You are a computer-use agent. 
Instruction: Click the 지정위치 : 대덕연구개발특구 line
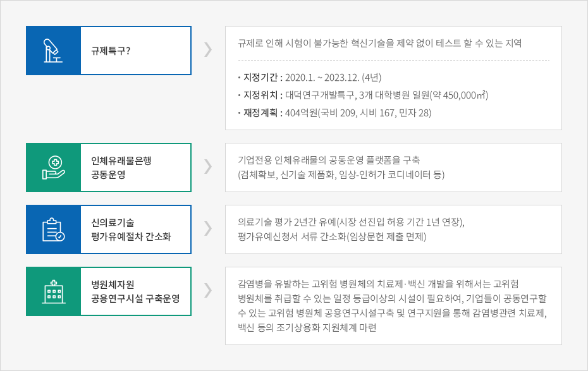[363, 95]
